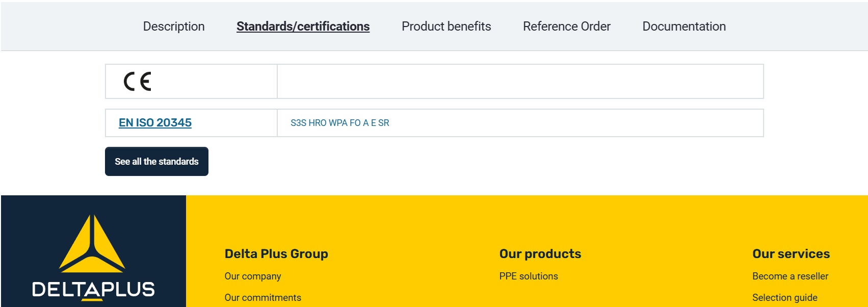Select the Standards/certifications tab
The width and height of the screenshot is (868, 307).
(303, 27)
